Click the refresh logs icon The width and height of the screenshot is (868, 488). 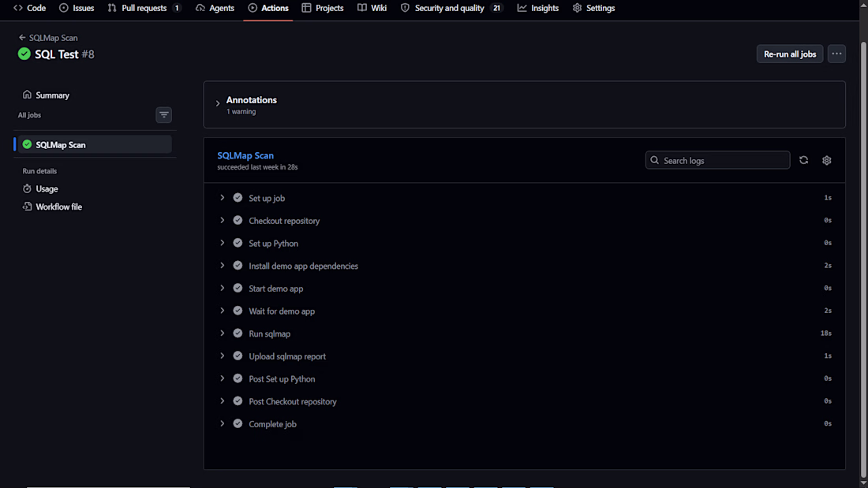(x=804, y=161)
